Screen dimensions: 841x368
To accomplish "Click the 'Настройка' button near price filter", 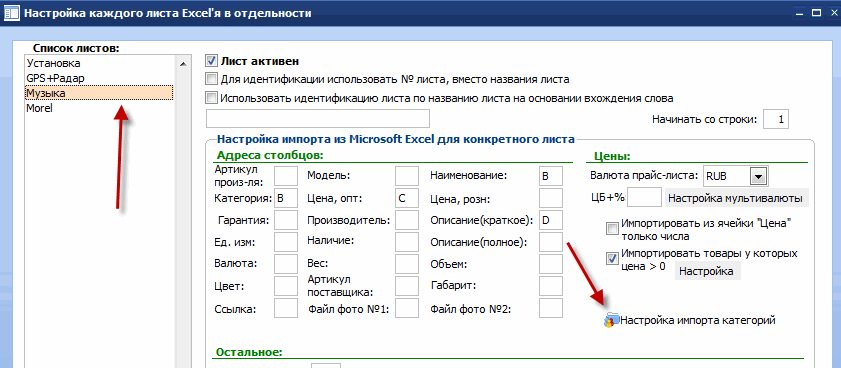I will tap(706, 271).
